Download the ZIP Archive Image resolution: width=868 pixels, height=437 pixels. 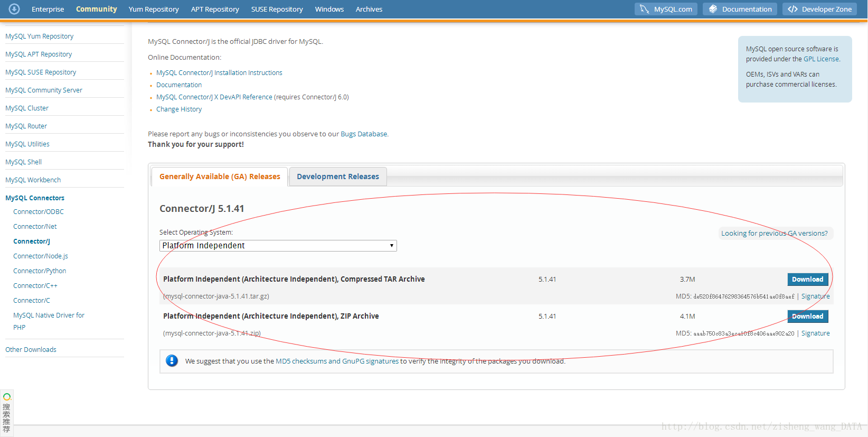808,317
